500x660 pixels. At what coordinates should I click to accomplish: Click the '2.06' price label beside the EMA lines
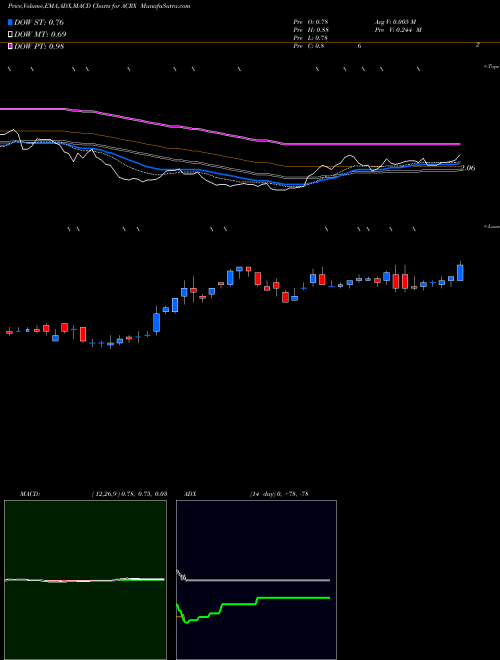tap(468, 168)
